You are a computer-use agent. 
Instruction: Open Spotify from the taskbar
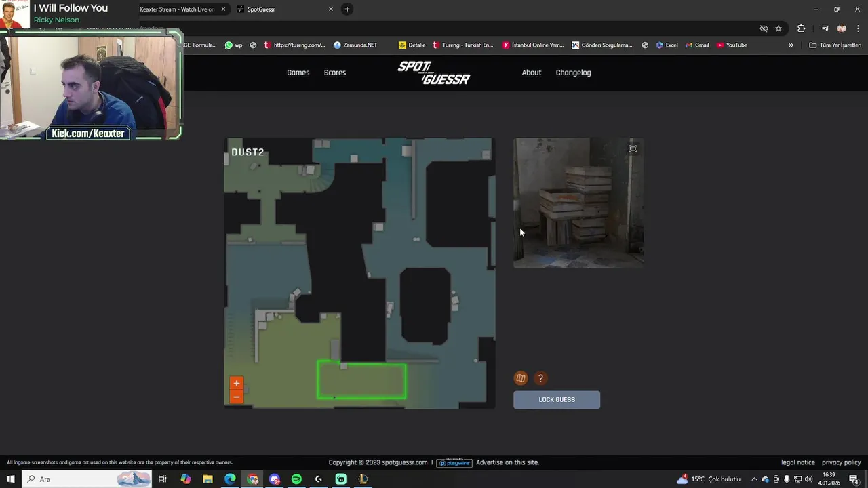(296, 479)
